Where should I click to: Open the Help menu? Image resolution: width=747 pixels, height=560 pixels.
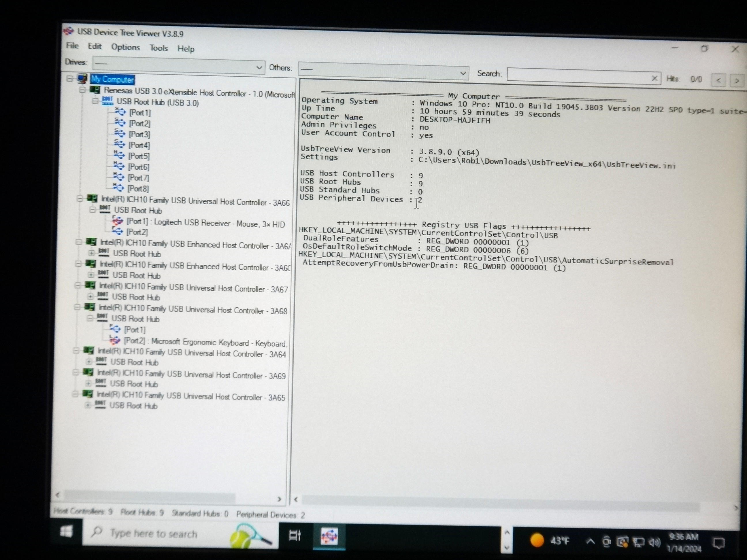(x=186, y=49)
